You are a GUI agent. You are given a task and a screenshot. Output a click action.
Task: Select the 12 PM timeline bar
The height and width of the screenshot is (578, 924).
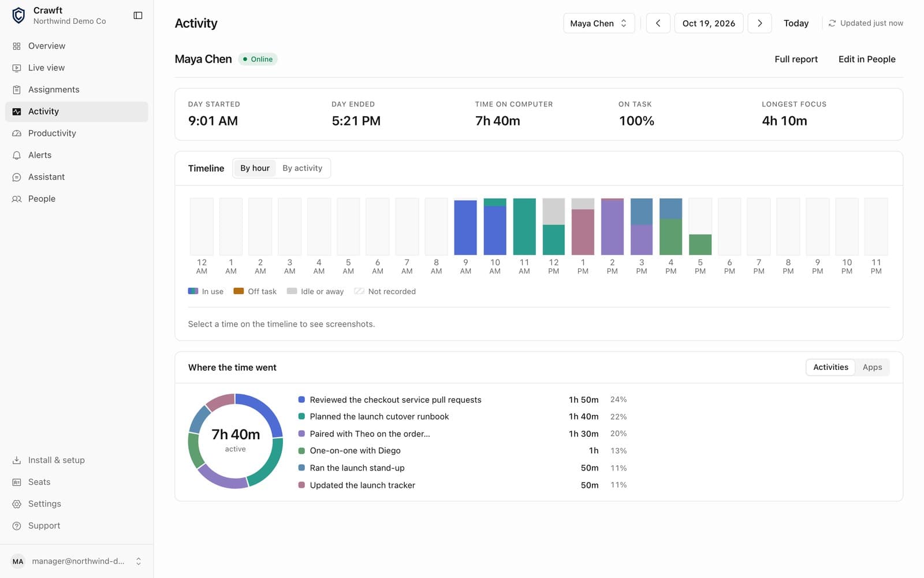pos(553,227)
